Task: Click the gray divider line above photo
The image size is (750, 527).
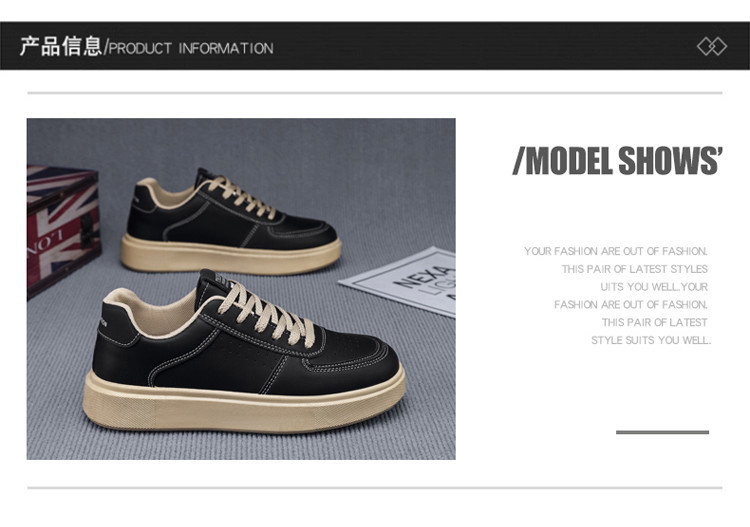Action: pyautogui.click(x=375, y=93)
